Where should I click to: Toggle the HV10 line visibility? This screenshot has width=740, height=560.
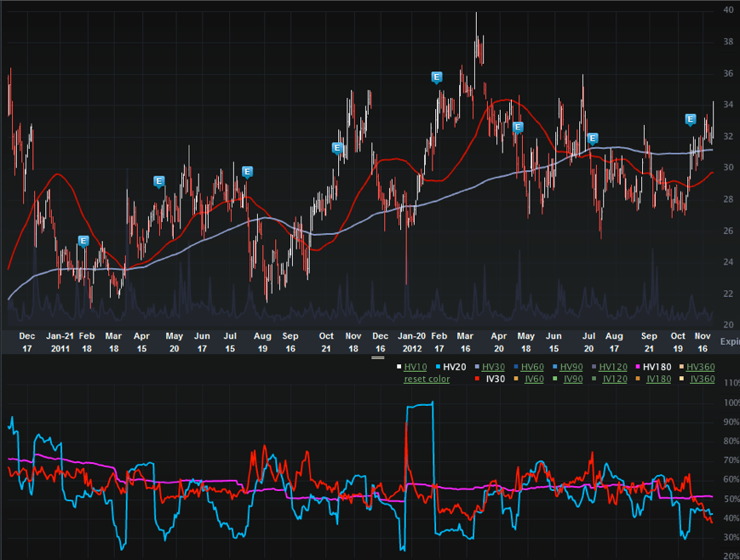pyautogui.click(x=415, y=367)
